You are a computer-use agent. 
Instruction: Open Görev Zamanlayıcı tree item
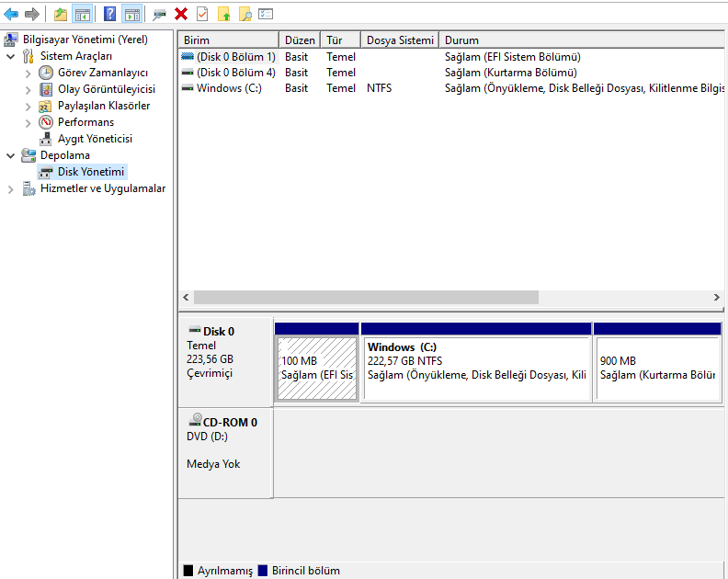click(103, 73)
